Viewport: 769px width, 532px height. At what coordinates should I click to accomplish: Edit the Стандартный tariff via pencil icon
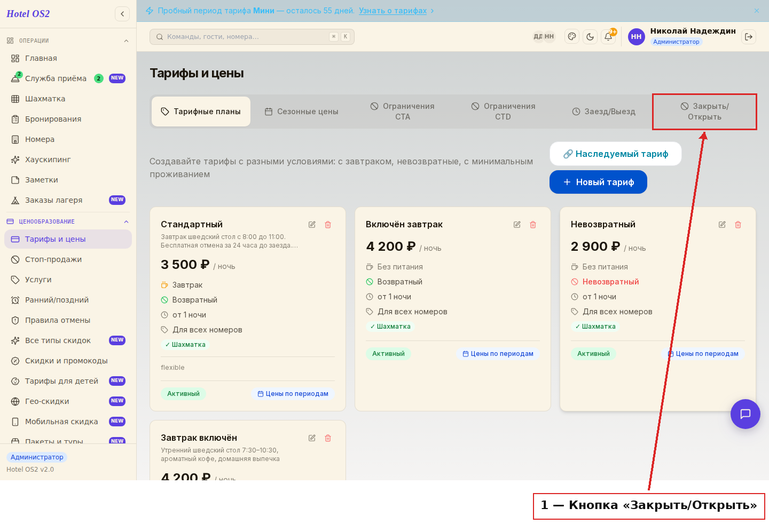(x=312, y=225)
